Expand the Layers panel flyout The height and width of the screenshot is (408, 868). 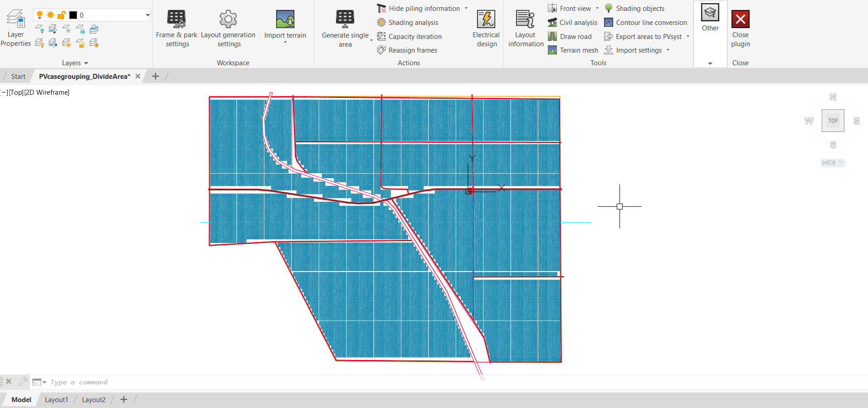pos(86,63)
